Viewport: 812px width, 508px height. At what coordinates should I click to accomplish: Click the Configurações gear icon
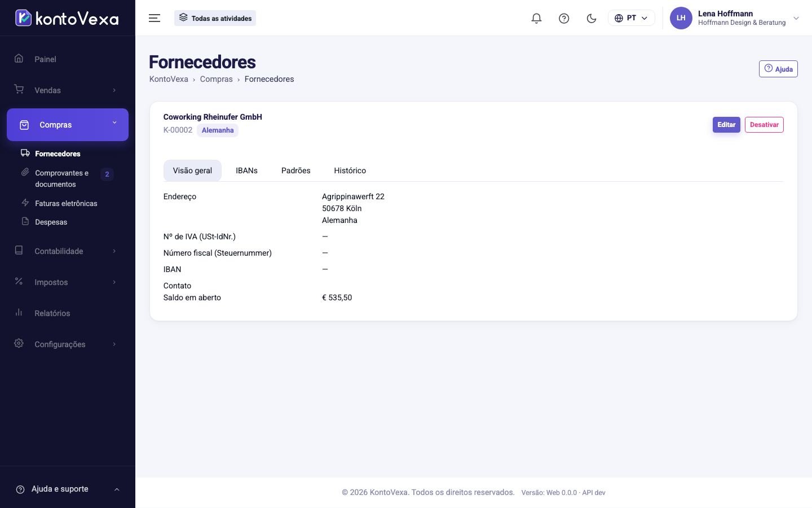(x=19, y=343)
